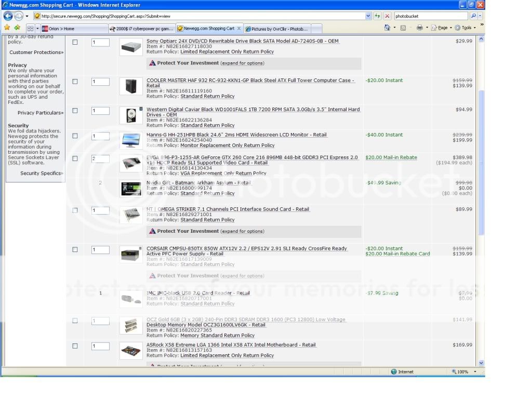
Task: Open the Tools menu dropdown
Action: [465, 28]
